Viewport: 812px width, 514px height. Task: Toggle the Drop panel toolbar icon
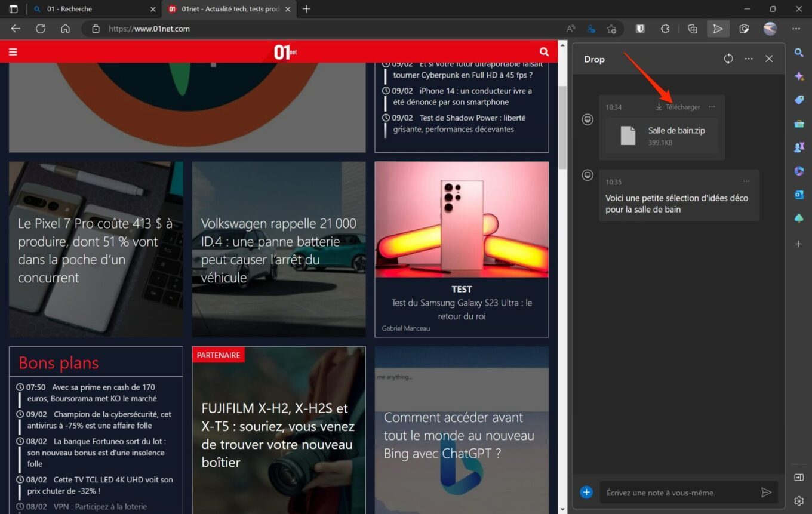(718, 29)
